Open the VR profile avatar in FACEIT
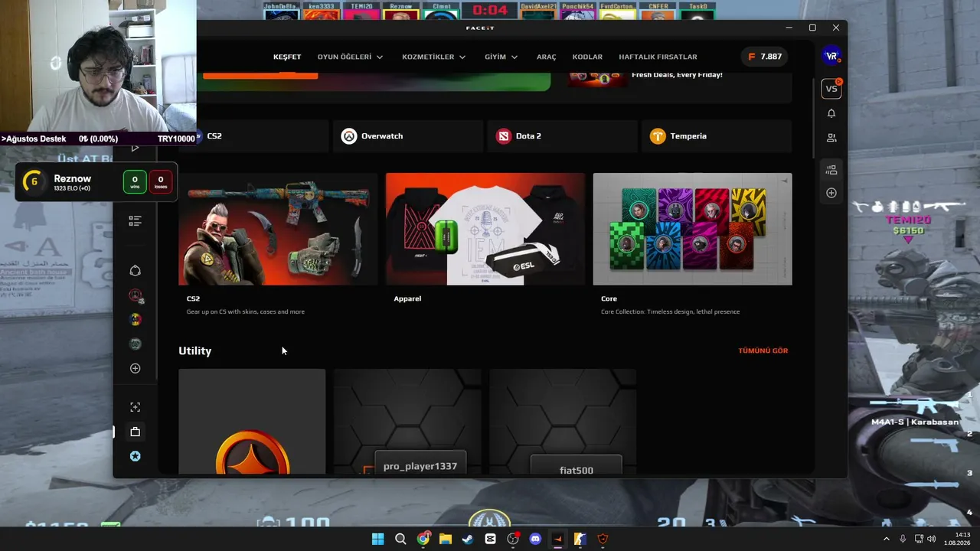980x551 pixels. click(831, 56)
